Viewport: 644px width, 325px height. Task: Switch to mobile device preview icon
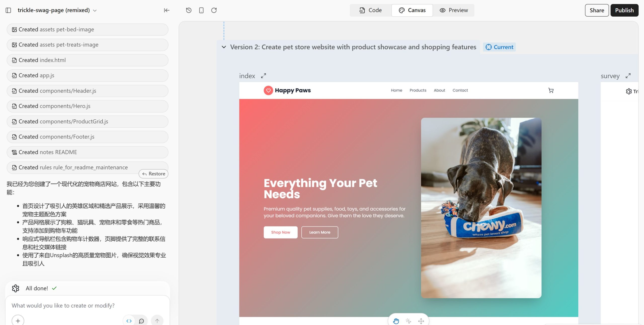point(201,10)
